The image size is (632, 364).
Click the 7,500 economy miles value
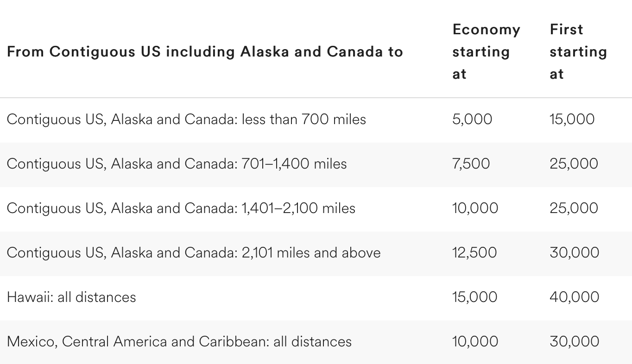coord(471,164)
